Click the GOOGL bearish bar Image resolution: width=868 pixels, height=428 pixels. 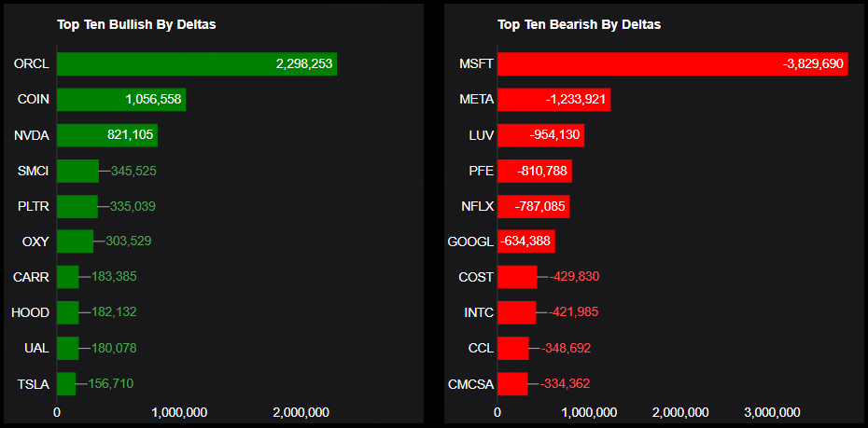(525, 242)
